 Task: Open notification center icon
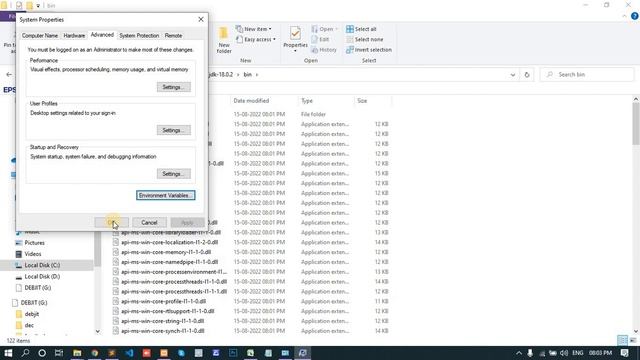(x=624, y=353)
